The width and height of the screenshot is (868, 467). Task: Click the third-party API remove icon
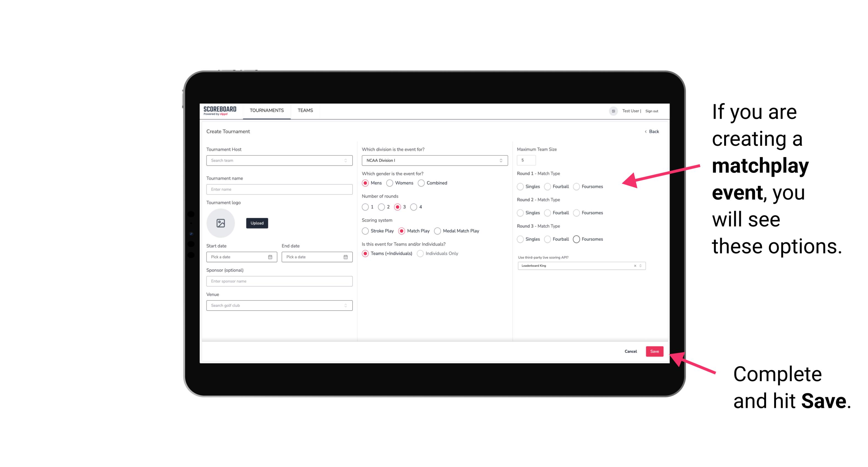[x=635, y=265]
